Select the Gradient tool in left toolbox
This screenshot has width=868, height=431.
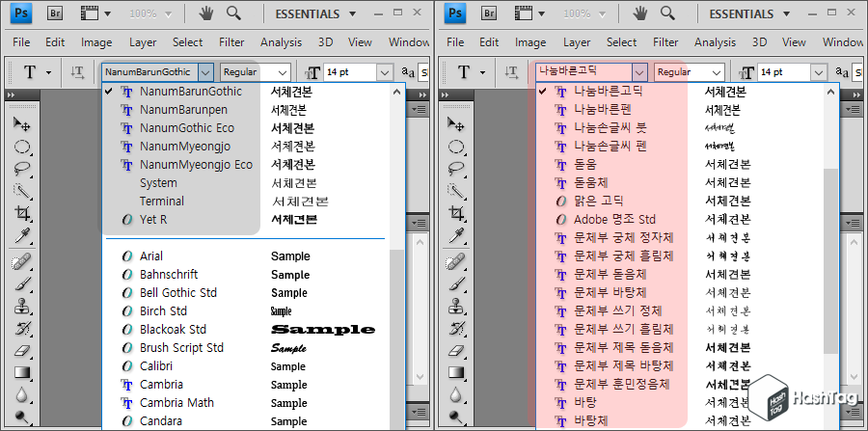click(21, 372)
